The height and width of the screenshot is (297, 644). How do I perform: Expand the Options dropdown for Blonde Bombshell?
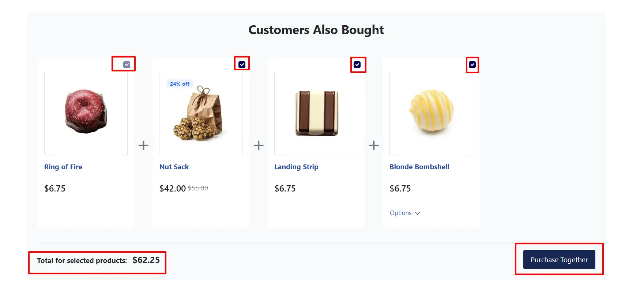coord(405,213)
